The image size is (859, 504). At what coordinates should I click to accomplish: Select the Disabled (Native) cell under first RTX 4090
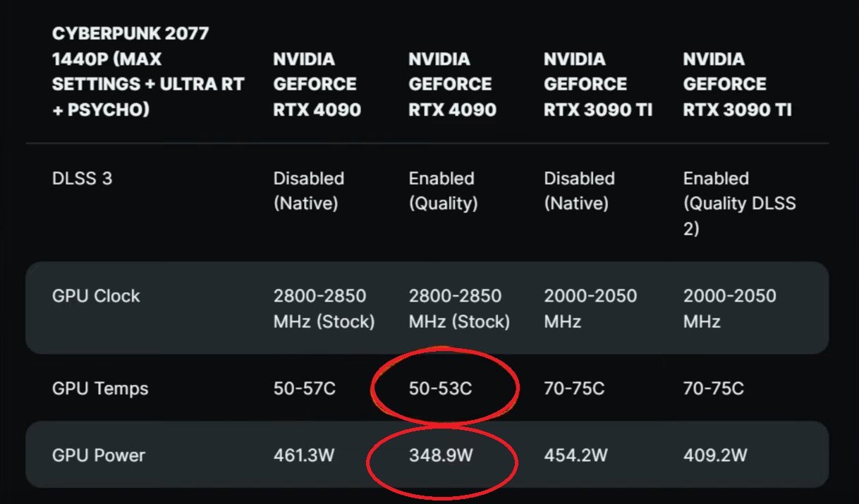tap(309, 191)
